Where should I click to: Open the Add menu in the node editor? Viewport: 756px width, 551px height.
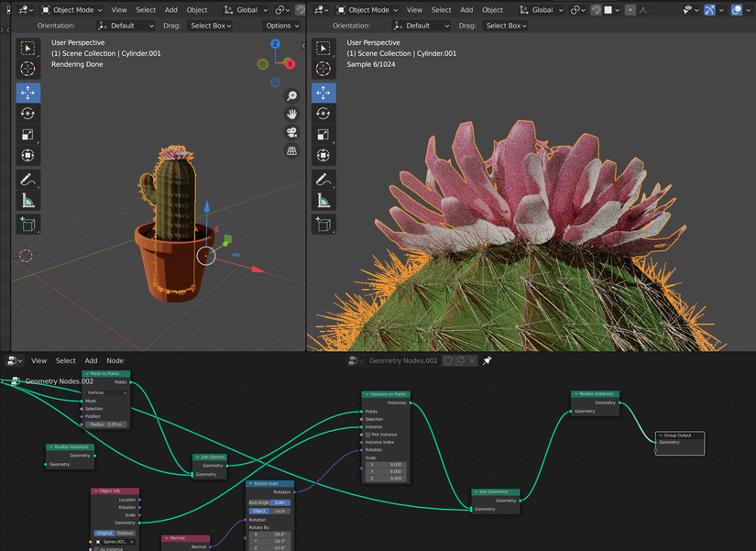click(x=91, y=360)
